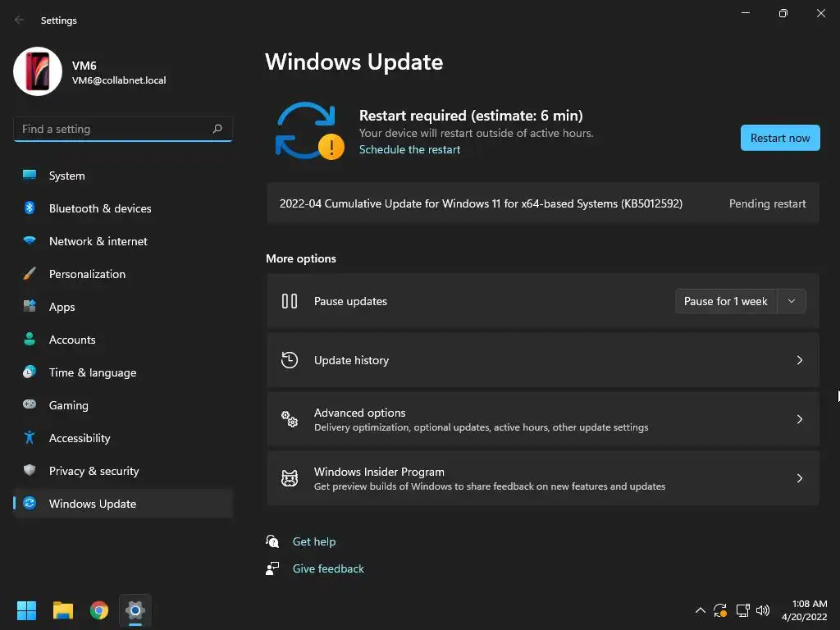Image resolution: width=840 pixels, height=630 pixels.
Task: Click the Settings gear taskbar icon
Action: [x=135, y=610]
